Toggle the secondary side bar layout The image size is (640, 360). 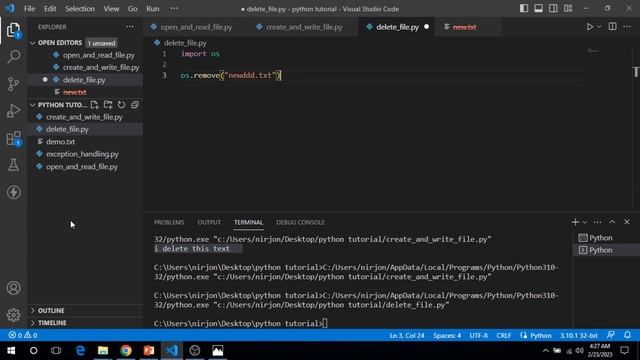(553, 9)
